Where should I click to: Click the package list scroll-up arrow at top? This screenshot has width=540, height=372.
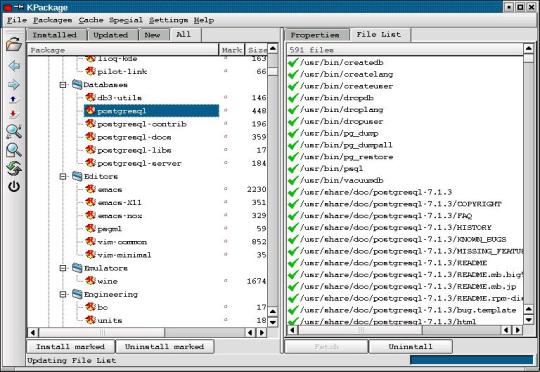[273, 49]
